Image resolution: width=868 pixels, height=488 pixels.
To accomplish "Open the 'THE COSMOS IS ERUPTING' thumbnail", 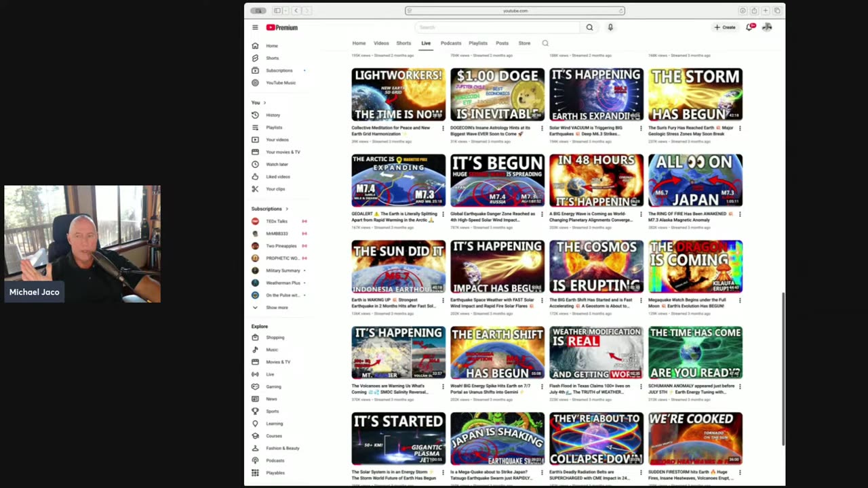I will point(596,266).
